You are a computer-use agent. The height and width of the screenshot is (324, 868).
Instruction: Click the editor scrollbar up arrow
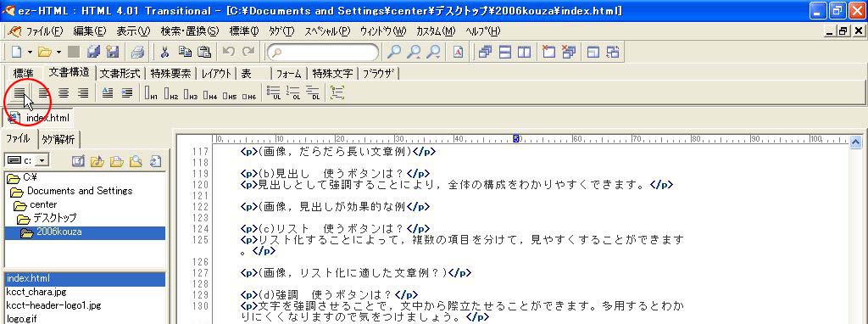pyautogui.click(x=856, y=142)
